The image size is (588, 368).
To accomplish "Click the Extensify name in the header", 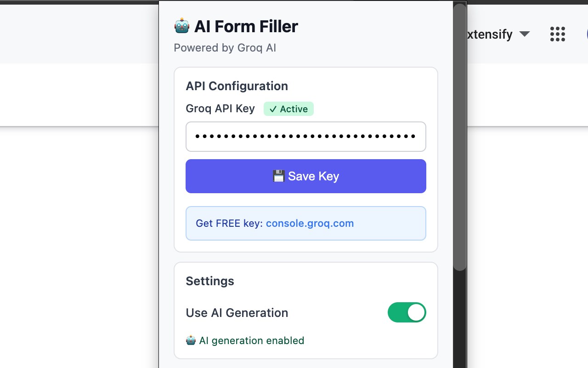I will coord(490,34).
